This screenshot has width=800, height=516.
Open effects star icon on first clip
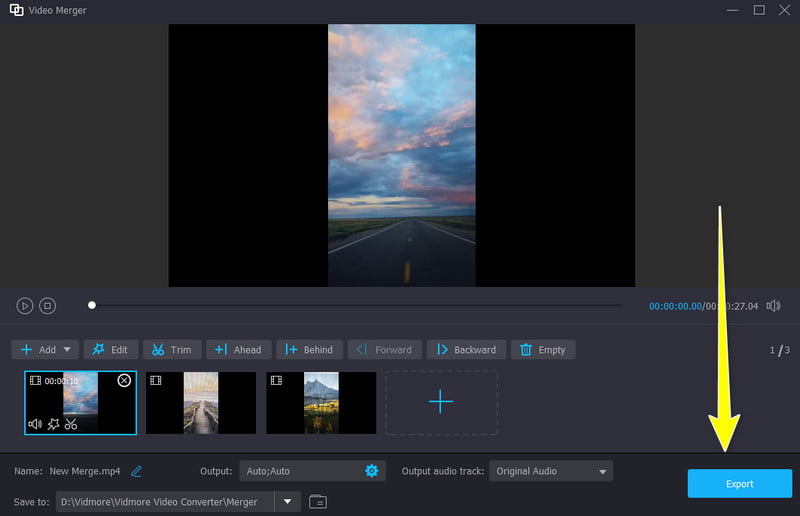pos(54,424)
